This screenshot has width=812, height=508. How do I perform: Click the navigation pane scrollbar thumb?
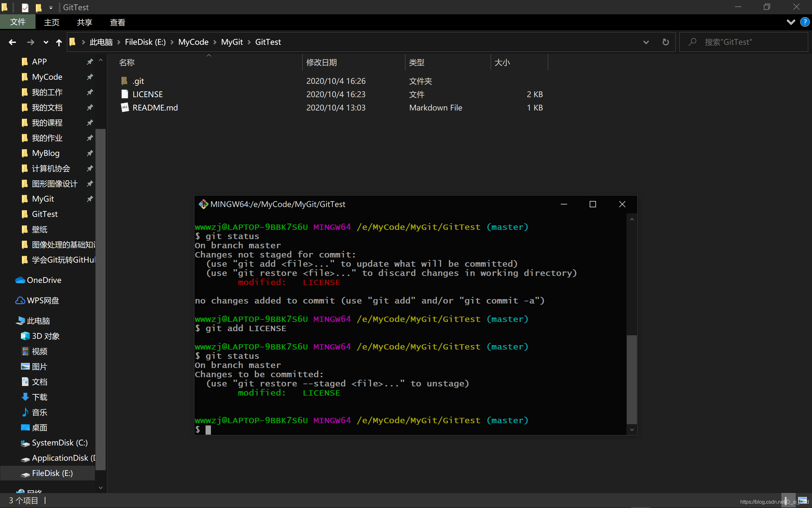100,299
